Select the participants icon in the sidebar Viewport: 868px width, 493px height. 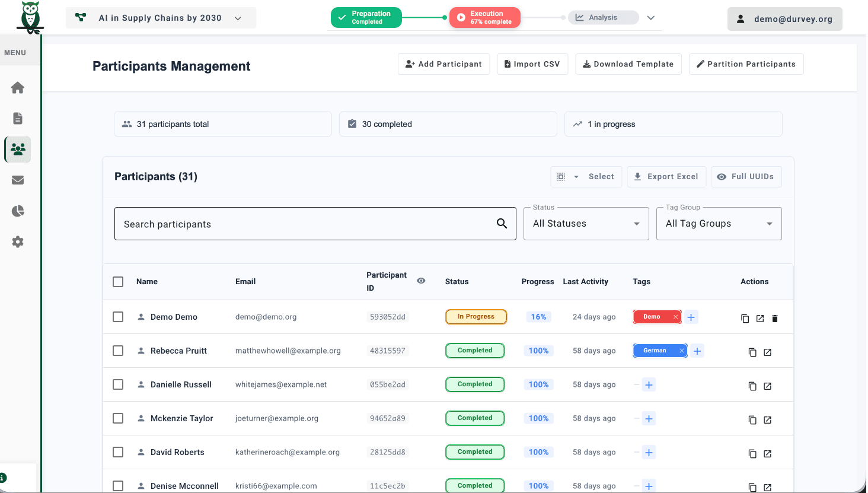coord(17,149)
